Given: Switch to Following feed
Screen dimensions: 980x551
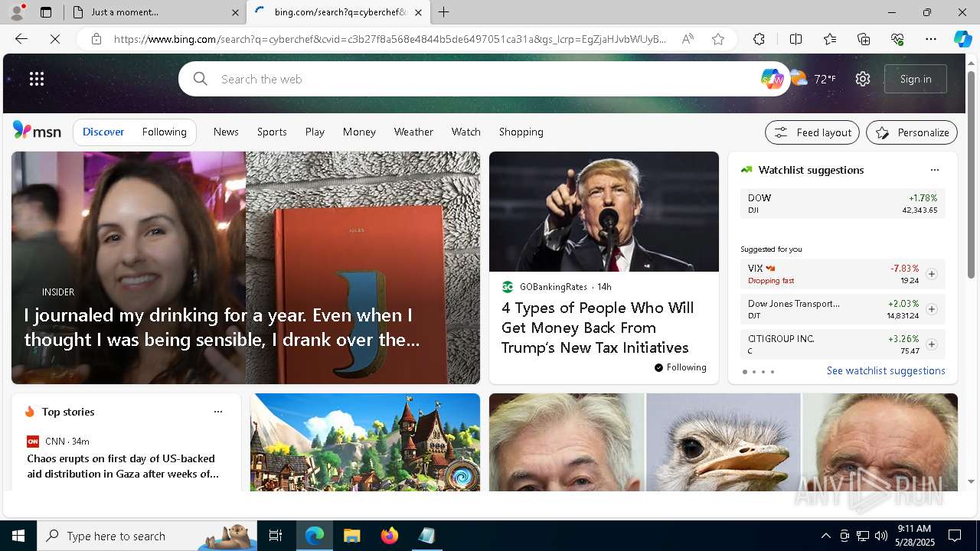Looking at the screenshot, I should (x=165, y=132).
